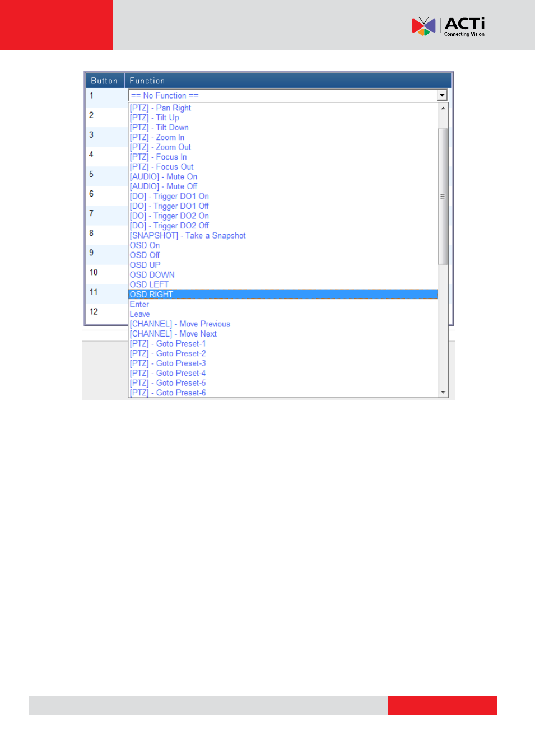This screenshot has width=535, height=756.
Task: Choose CHANNEL Move Previous option
Action: [180, 324]
